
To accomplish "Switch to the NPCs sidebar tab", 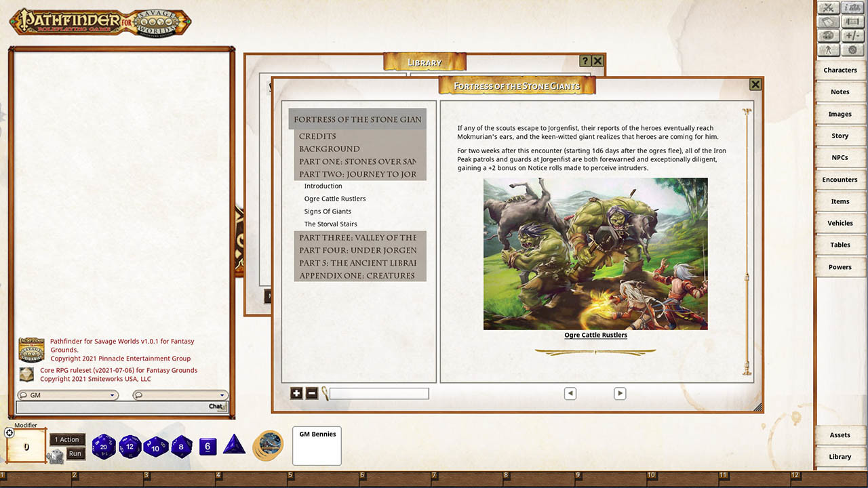I will 840,157.
